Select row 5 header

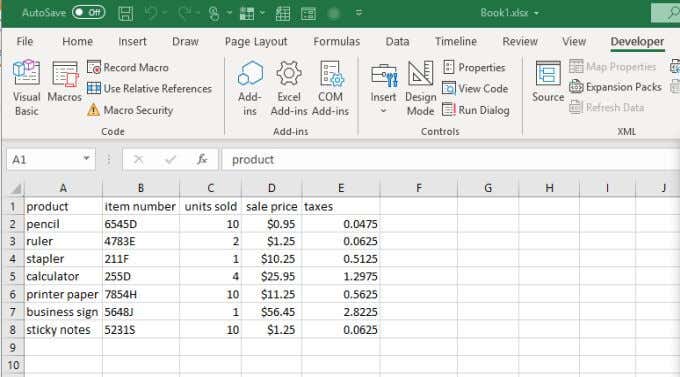tap(13, 276)
